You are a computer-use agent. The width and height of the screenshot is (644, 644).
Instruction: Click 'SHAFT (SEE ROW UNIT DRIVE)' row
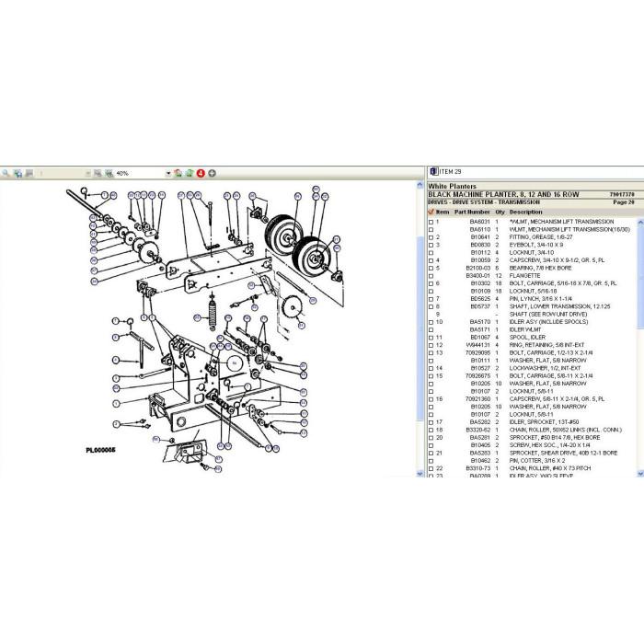click(x=548, y=315)
